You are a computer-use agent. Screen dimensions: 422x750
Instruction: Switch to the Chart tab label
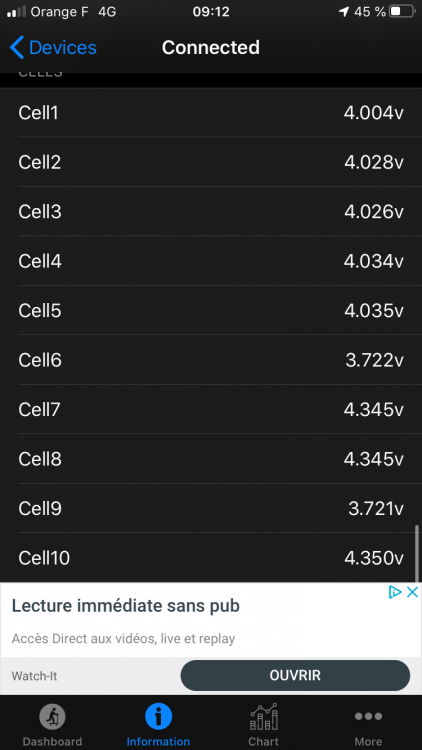[263, 741]
